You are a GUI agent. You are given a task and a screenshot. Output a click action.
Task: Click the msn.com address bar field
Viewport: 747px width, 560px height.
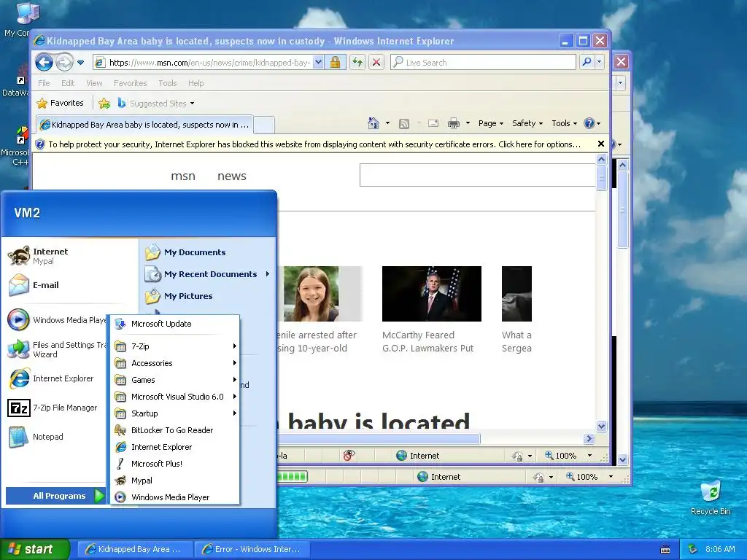point(209,63)
